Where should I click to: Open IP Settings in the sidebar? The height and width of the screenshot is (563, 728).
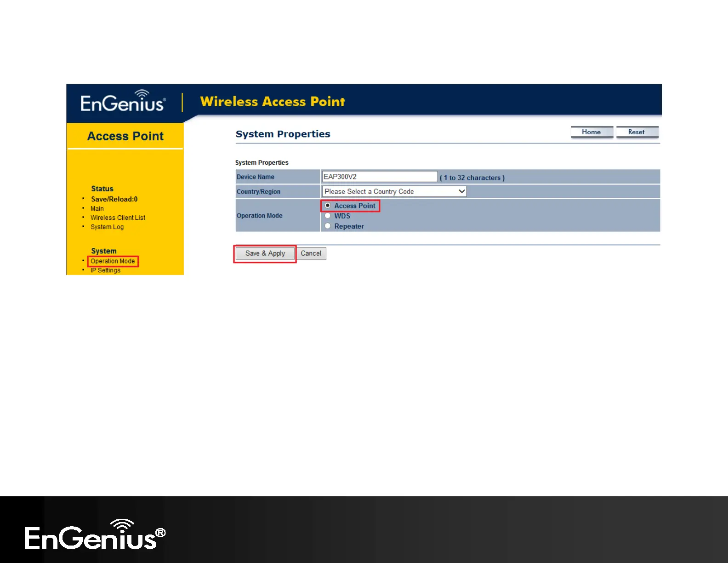[x=105, y=270]
